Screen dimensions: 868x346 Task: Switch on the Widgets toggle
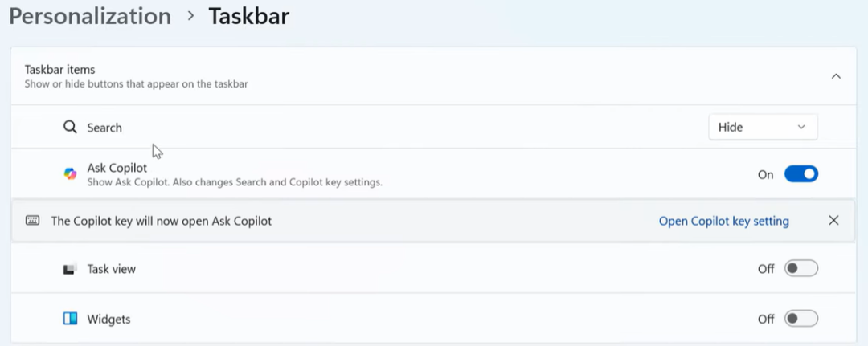pyautogui.click(x=800, y=319)
